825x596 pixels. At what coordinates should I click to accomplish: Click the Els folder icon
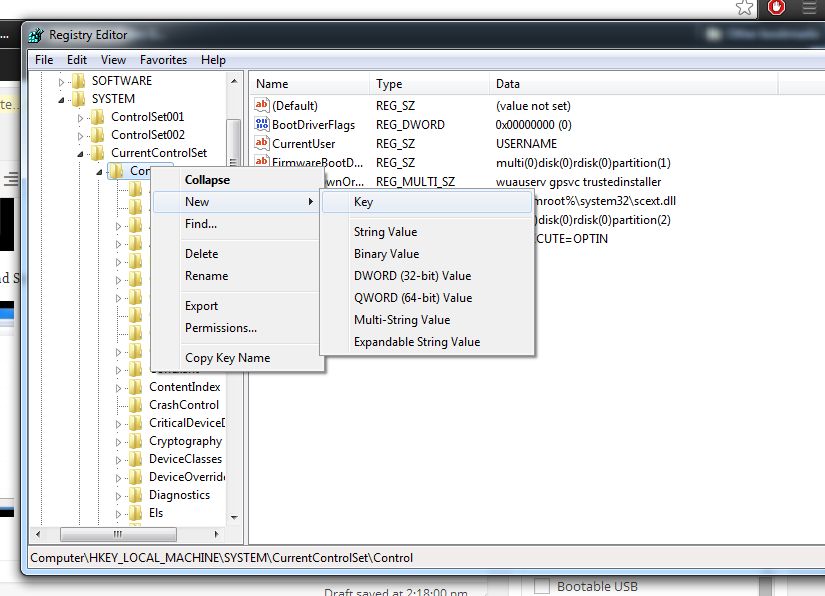pyautogui.click(x=135, y=513)
